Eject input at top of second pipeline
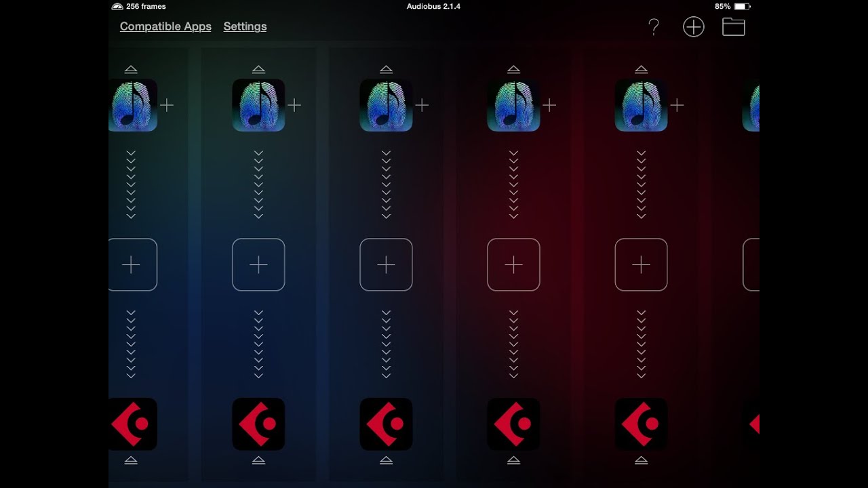This screenshot has height=488, width=868. (x=258, y=69)
